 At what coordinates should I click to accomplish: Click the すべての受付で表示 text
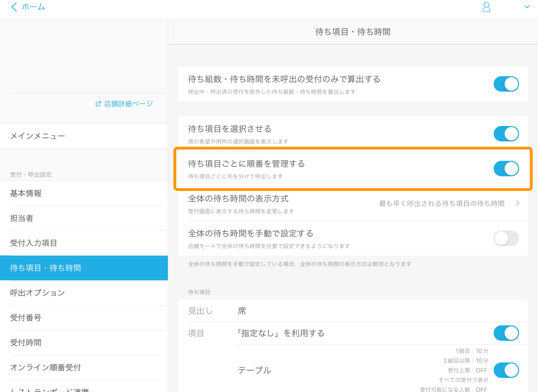(463, 380)
